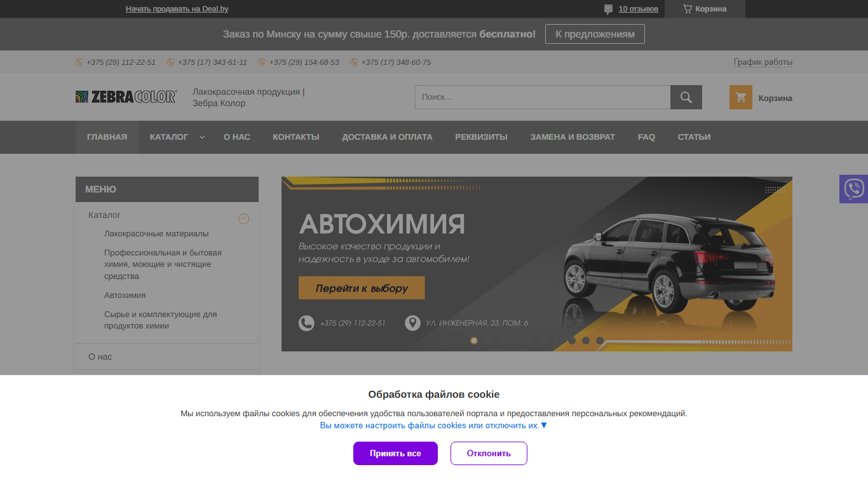Screen dimensions: 868x488
Task: Select the last carousel dot
Action: coord(600,341)
